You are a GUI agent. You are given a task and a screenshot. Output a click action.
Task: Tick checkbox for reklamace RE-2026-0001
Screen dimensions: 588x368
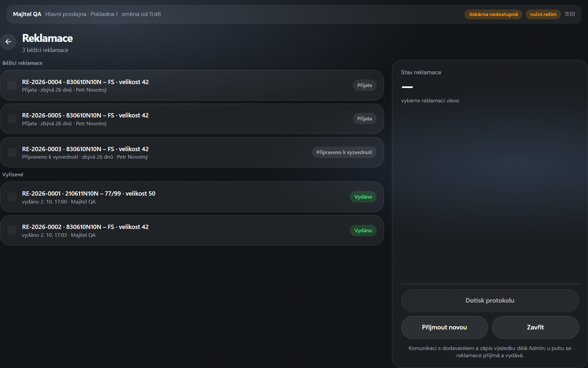click(x=12, y=197)
